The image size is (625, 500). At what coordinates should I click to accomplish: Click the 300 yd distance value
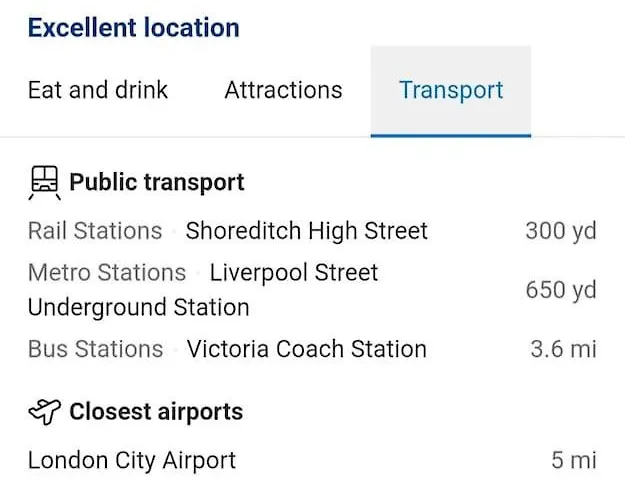point(561,231)
